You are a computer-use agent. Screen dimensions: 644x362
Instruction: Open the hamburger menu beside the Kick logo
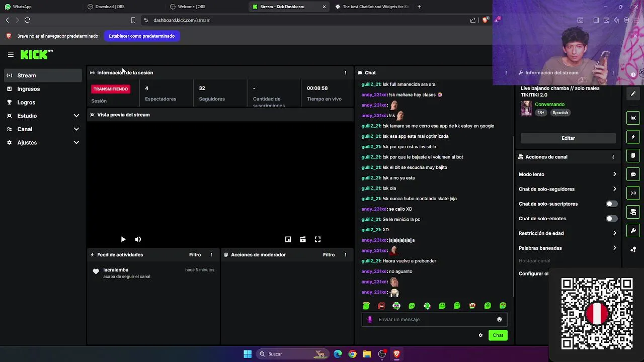tap(11, 55)
